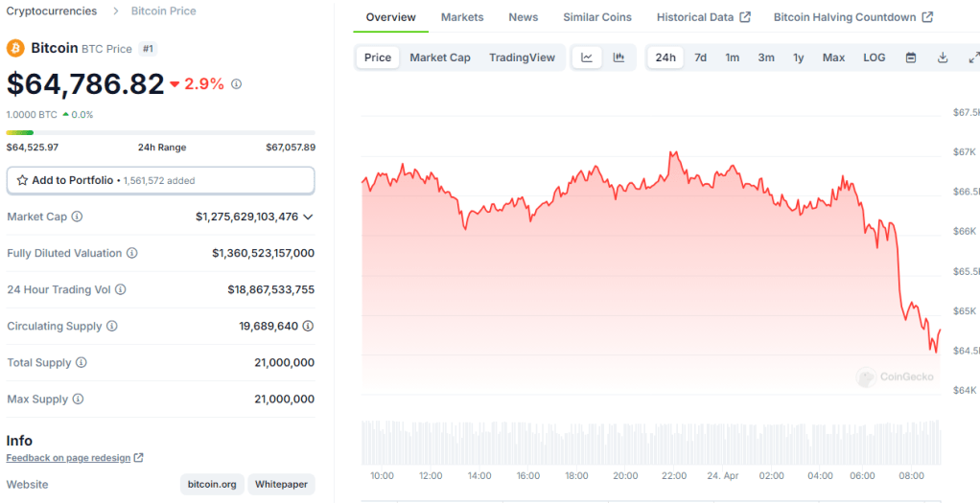The height and width of the screenshot is (503, 980).
Task: Click the line chart view icon
Action: [x=587, y=57]
